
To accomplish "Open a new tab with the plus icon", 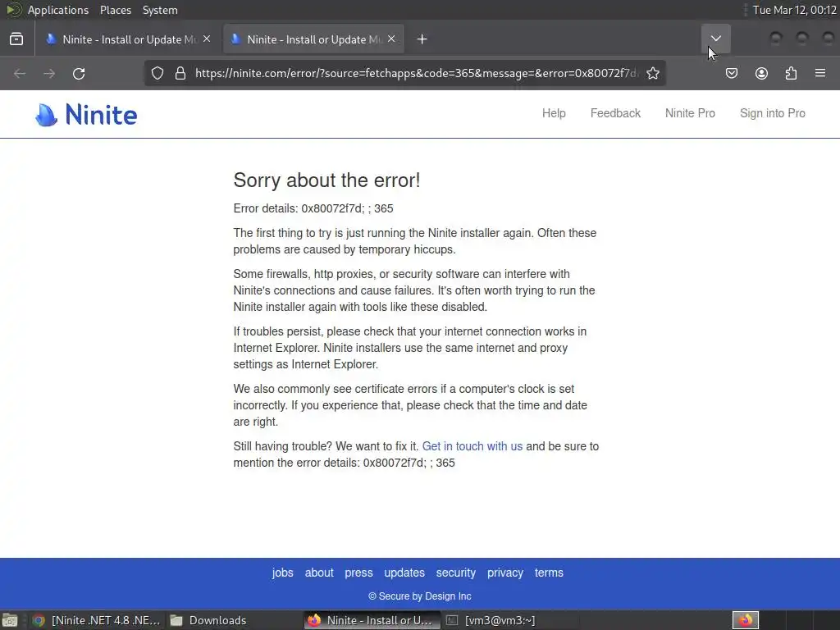I will coord(422,39).
